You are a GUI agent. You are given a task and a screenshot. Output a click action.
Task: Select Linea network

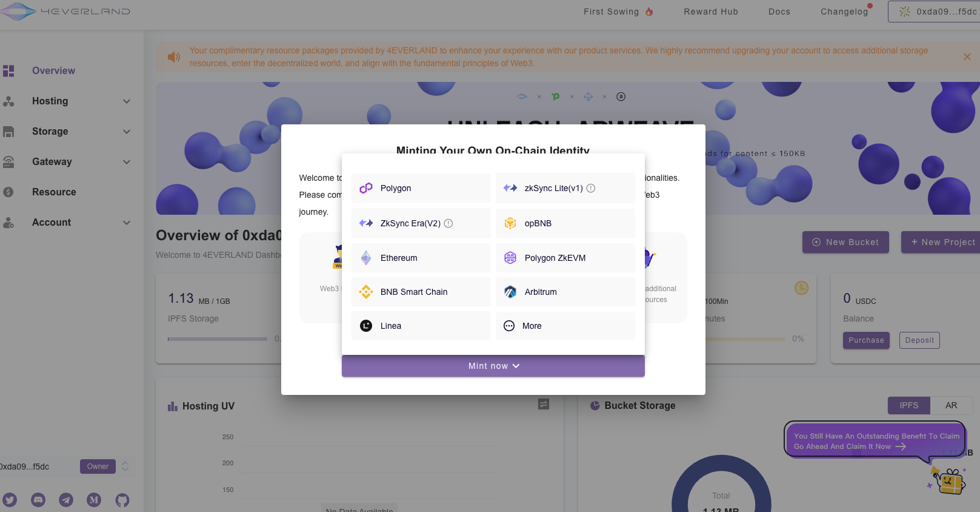click(421, 326)
